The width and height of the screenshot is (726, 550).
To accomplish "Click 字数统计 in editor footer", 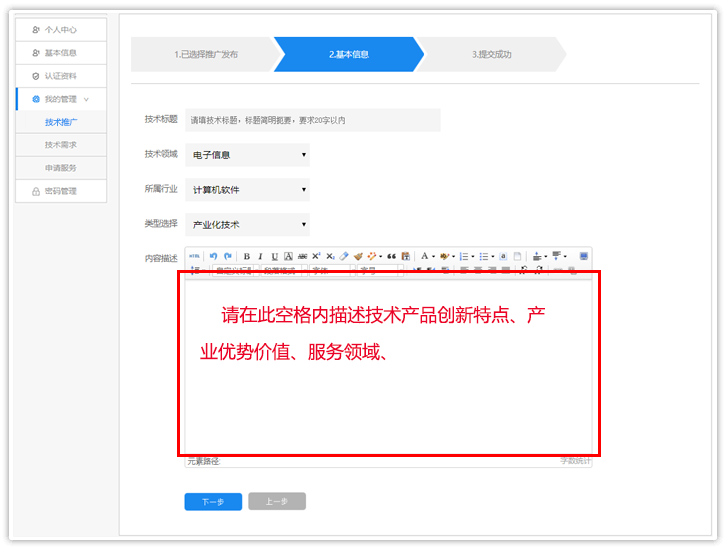I will [575, 461].
